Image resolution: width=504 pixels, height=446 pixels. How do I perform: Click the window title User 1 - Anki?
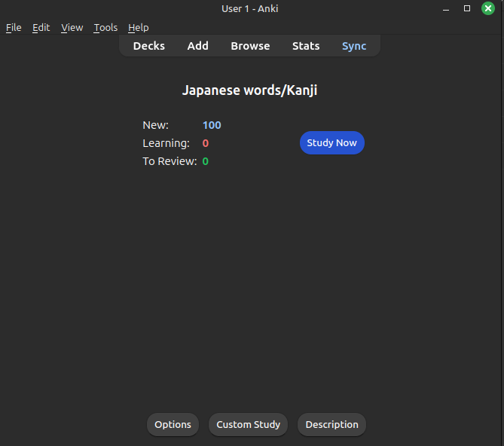pyautogui.click(x=250, y=9)
